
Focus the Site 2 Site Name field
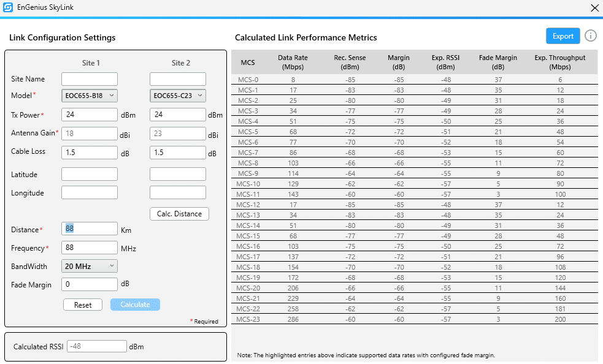point(178,79)
